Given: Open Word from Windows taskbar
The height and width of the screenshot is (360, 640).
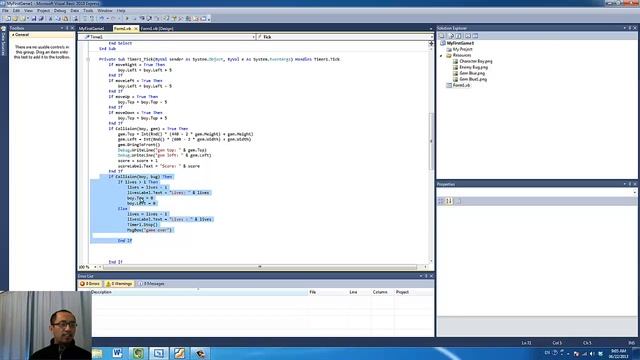Looking at the screenshot, I should coord(117,353).
